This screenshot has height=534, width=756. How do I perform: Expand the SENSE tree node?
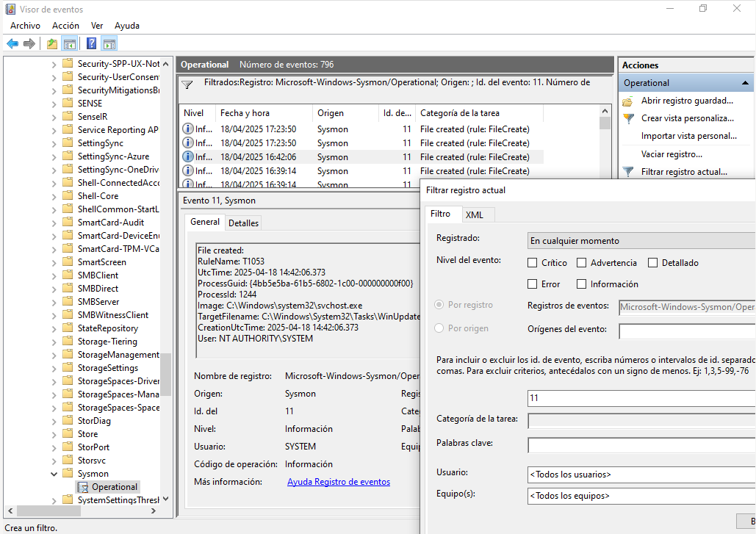[x=54, y=103]
